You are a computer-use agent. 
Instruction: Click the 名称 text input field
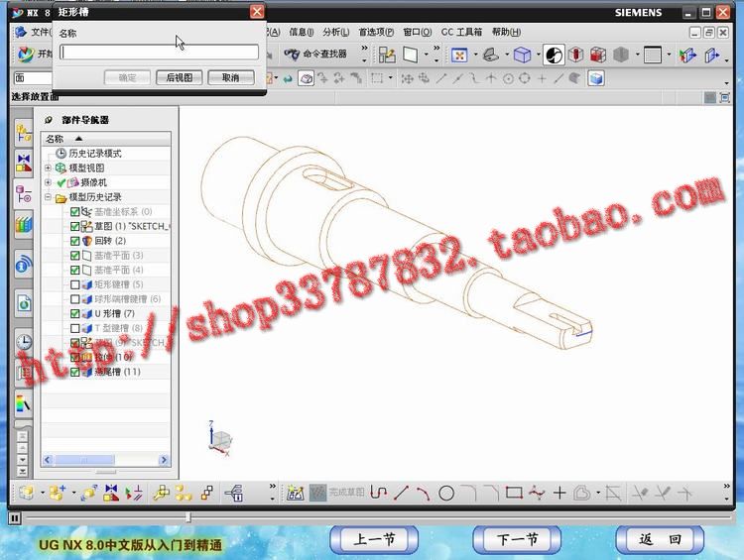pyautogui.click(x=159, y=53)
